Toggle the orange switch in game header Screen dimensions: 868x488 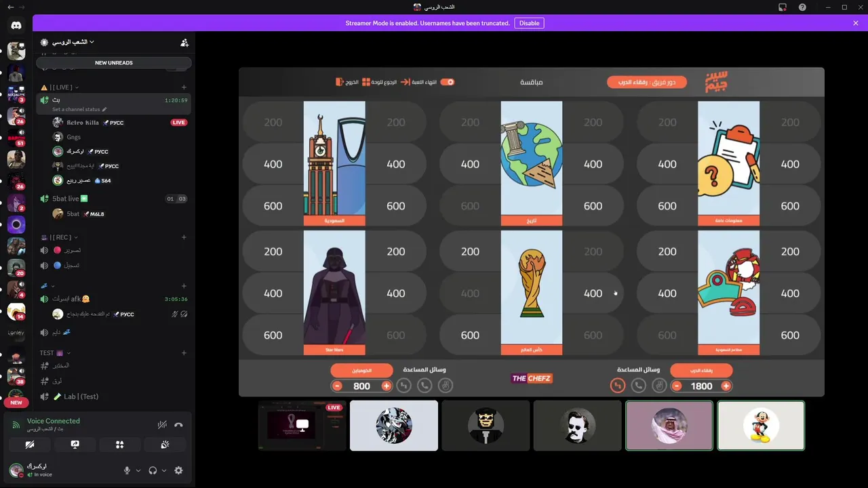(447, 82)
